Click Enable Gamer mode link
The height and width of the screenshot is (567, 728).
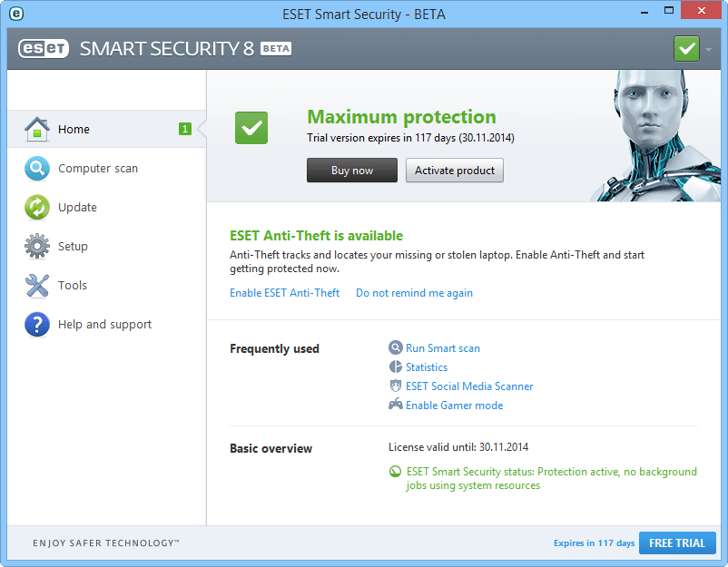455,406
